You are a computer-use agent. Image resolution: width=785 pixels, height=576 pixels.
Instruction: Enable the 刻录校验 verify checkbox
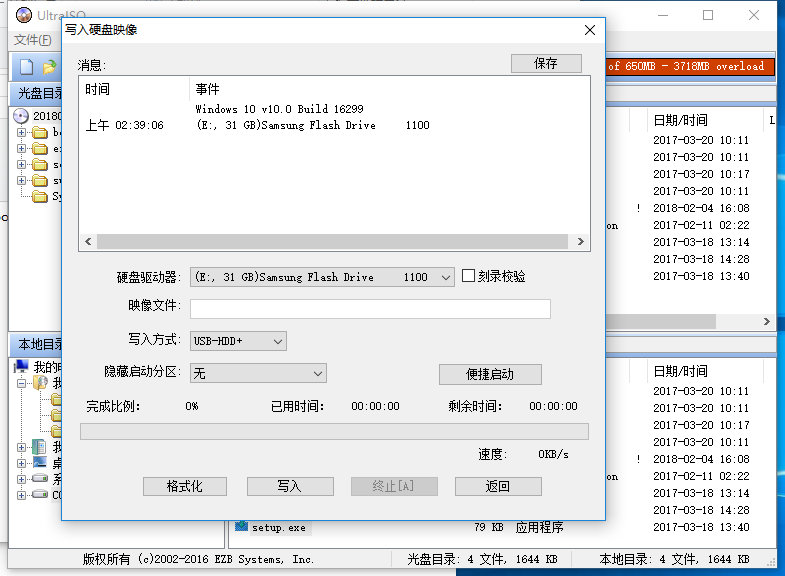coord(468,276)
